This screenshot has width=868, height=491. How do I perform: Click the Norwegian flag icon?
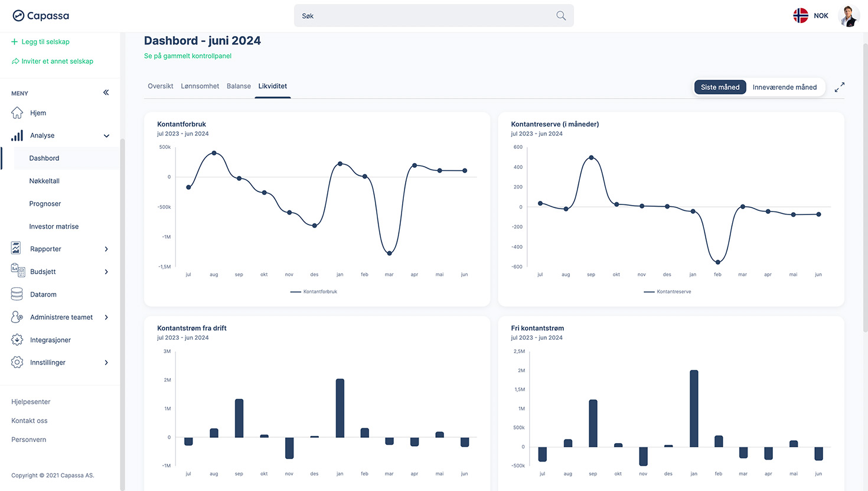[801, 16]
